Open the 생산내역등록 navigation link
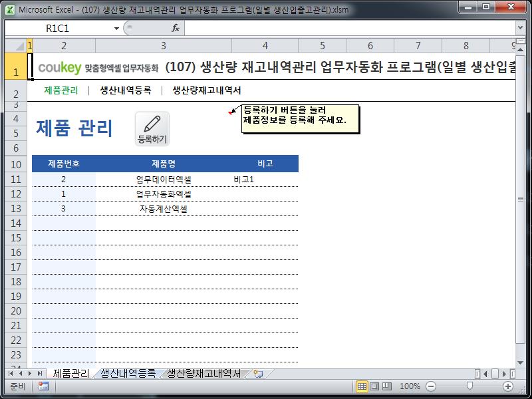This screenshot has height=399, width=532. pos(125,90)
